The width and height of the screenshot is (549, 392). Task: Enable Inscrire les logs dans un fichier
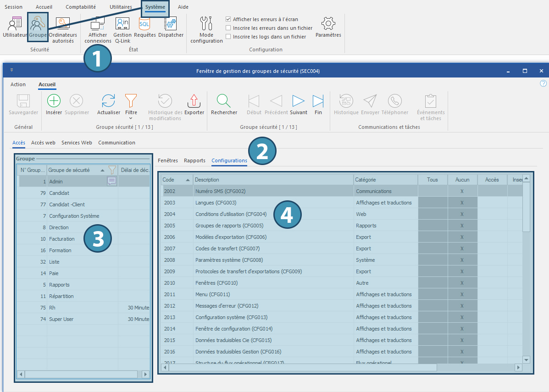(x=228, y=37)
